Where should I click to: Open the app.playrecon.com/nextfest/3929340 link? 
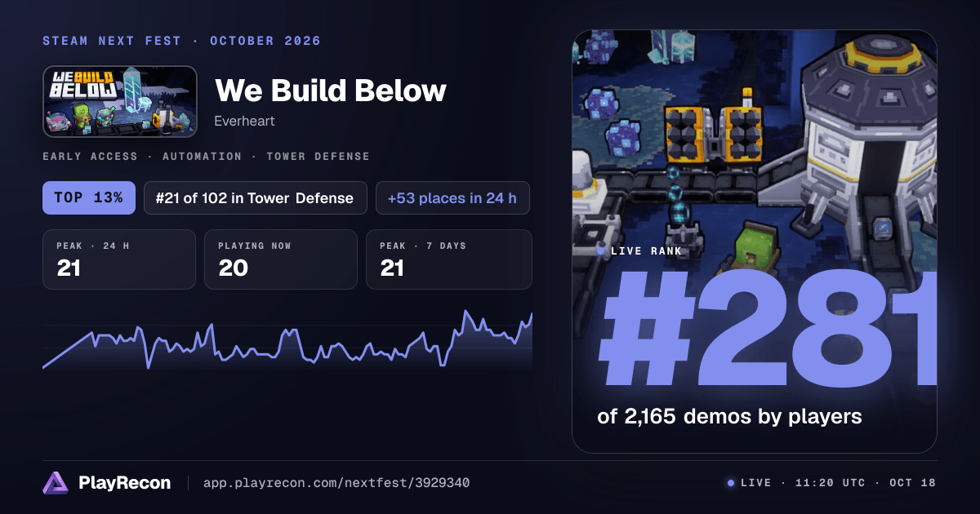pyautogui.click(x=336, y=483)
